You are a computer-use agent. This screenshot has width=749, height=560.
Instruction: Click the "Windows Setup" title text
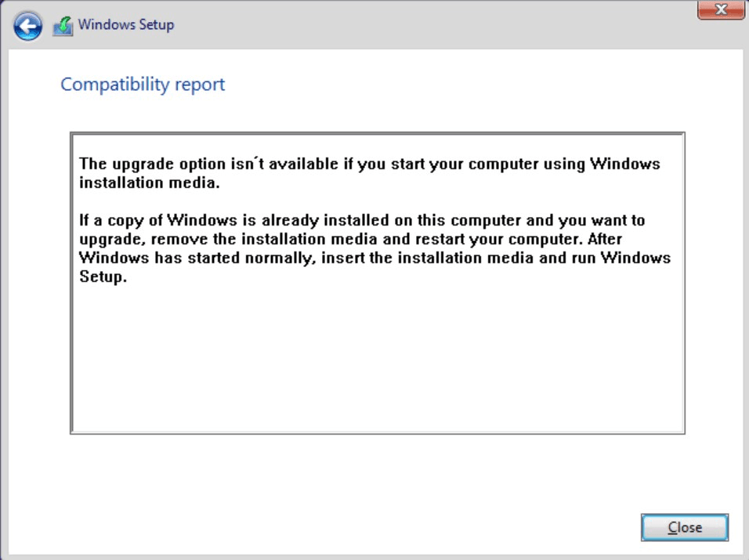click(125, 25)
